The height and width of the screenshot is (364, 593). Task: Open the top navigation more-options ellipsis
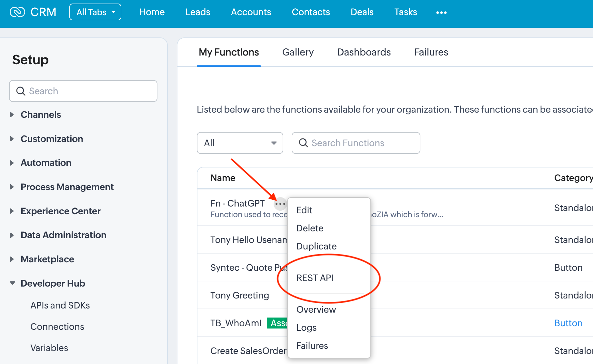(x=441, y=13)
